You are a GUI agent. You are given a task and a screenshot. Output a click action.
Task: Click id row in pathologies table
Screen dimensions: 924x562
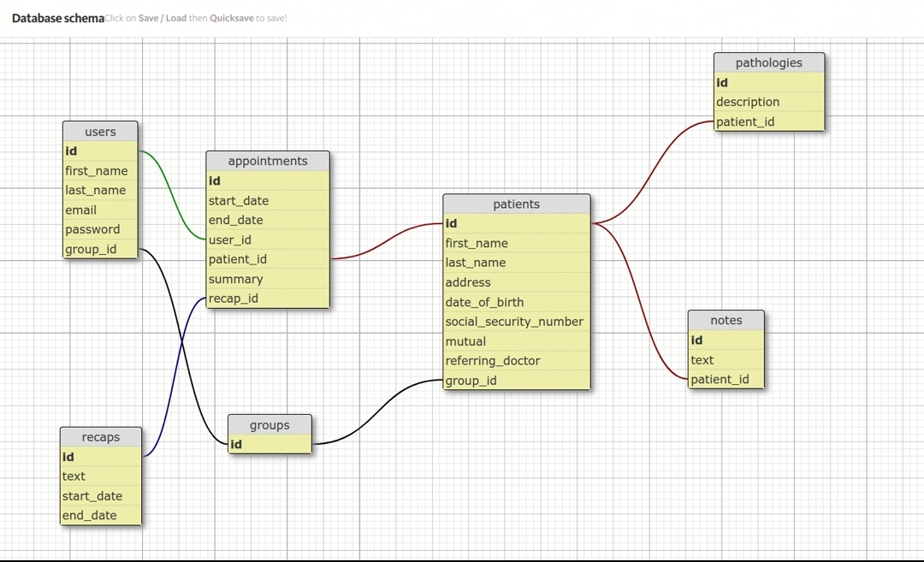click(769, 83)
